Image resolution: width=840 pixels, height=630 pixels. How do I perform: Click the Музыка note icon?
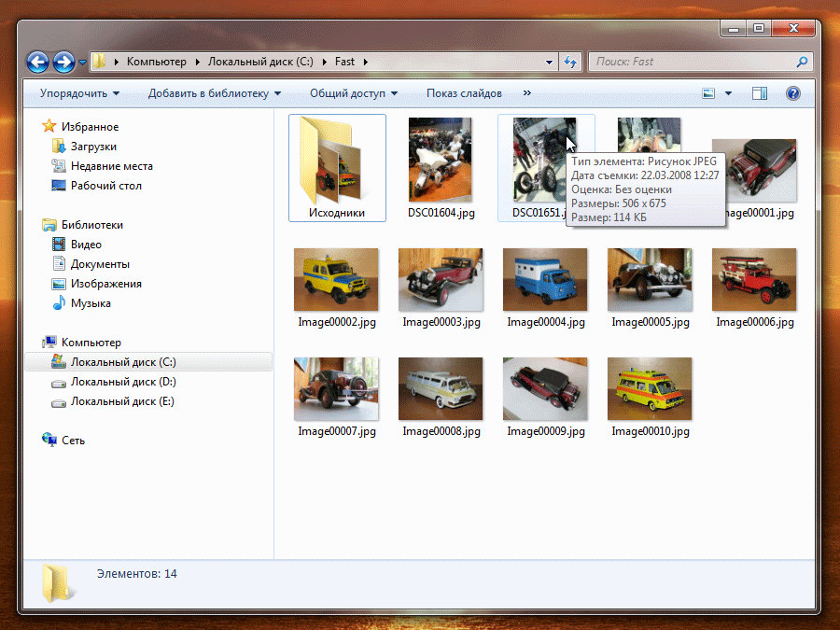pyautogui.click(x=59, y=302)
